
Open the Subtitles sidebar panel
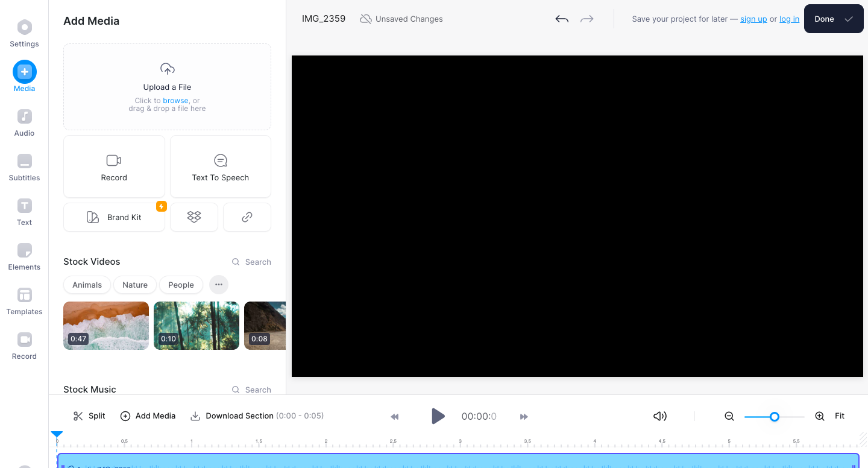pos(24,168)
